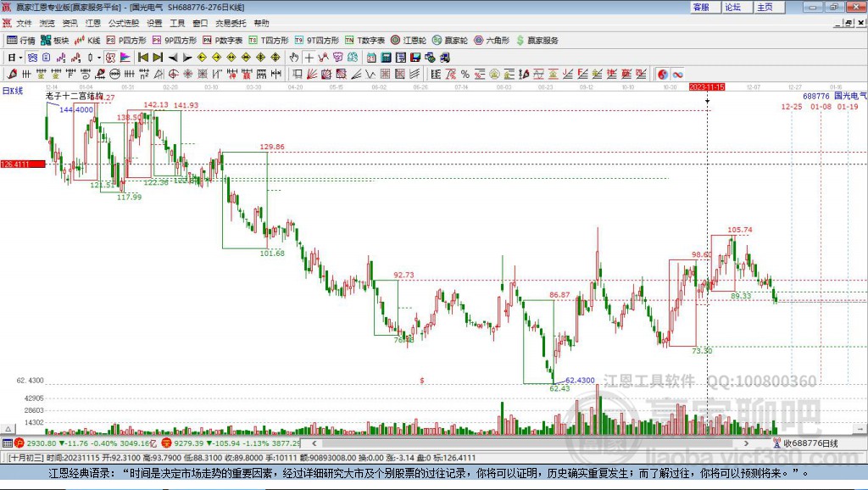Click the triangle expander above status bar
Image resolution: width=868 pixels, height=490 pixels.
[8, 429]
